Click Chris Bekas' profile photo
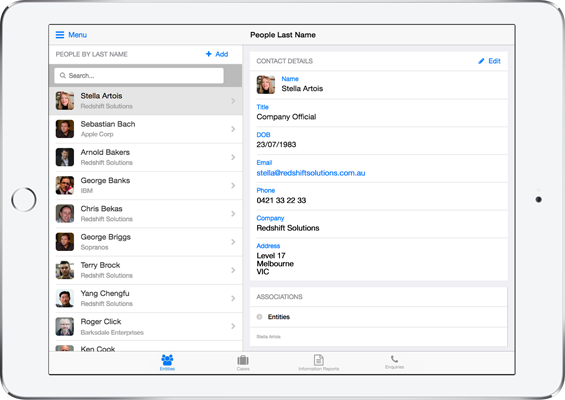Viewport: 565px width, 400px height. pos(65,213)
